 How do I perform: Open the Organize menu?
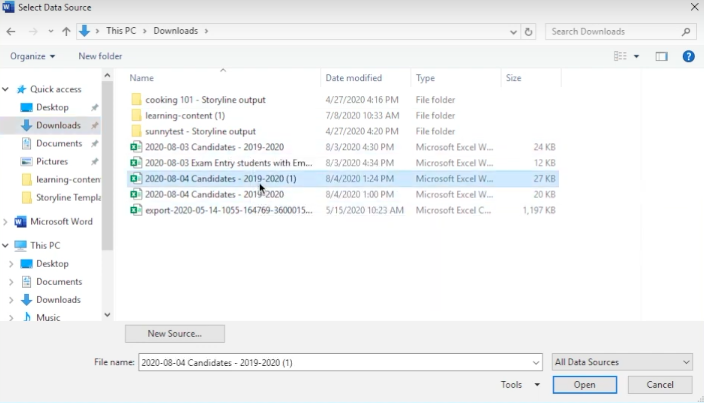coord(32,56)
